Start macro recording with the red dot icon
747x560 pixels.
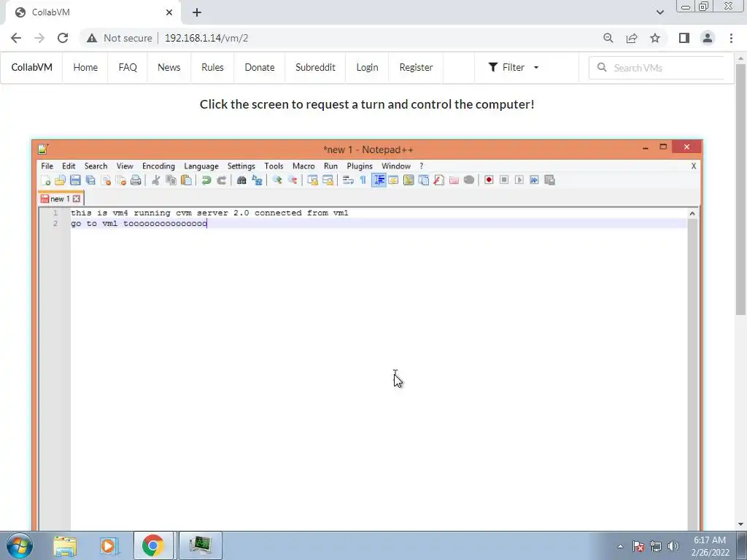pyautogui.click(x=489, y=180)
